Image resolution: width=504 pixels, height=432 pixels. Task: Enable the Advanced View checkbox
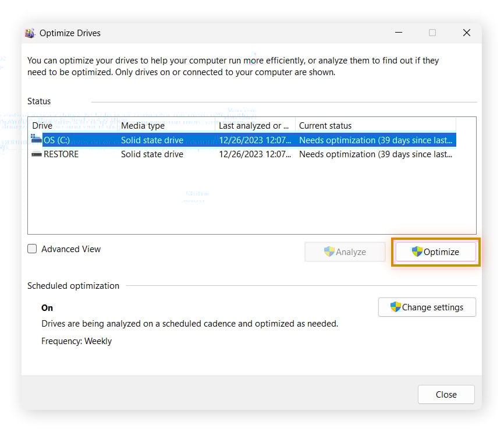coord(33,249)
